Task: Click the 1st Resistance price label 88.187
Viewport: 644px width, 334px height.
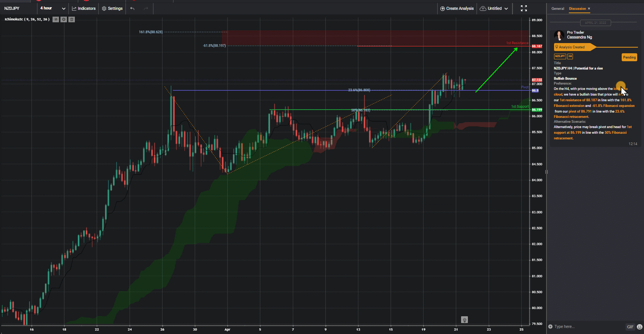Action: coord(537,46)
